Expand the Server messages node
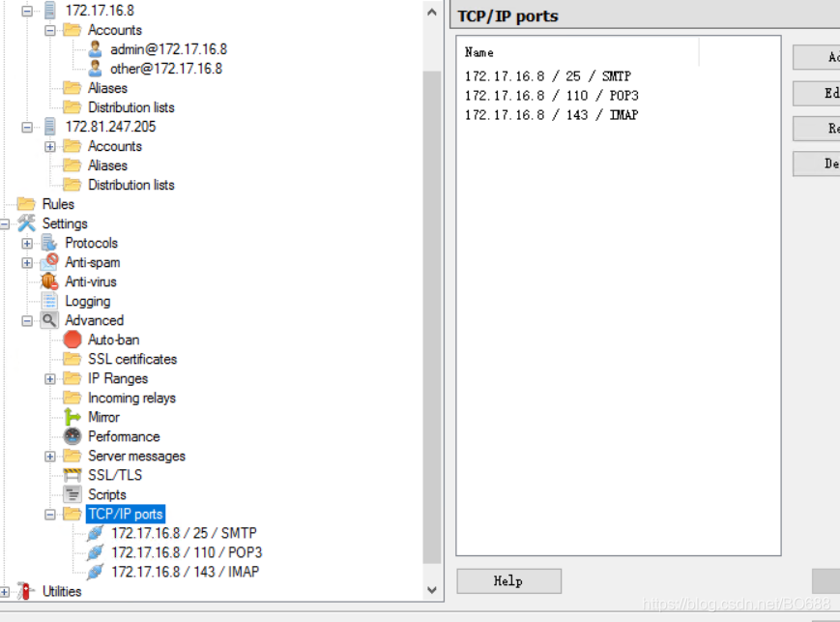This screenshot has height=622, width=840. point(49,456)
